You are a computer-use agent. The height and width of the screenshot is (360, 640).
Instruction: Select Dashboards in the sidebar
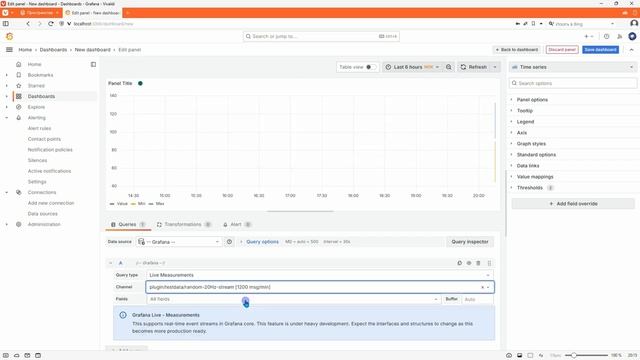point(41,96)
